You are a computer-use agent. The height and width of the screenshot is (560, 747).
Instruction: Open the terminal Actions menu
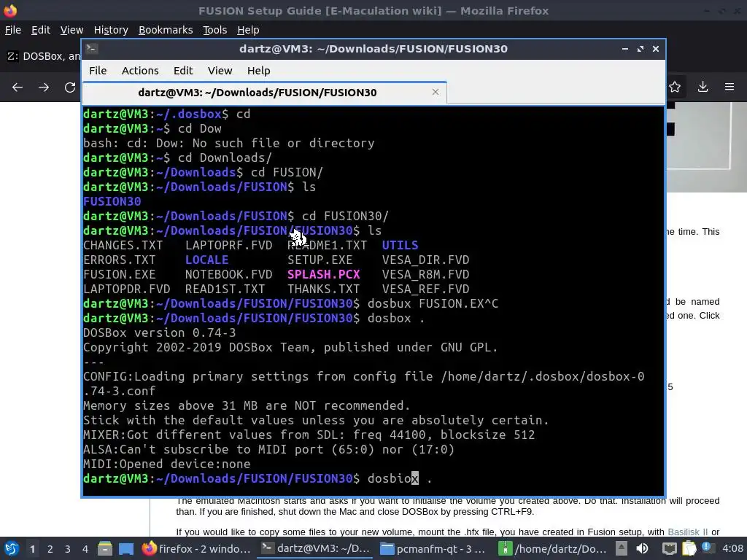[x=140, y=71]
